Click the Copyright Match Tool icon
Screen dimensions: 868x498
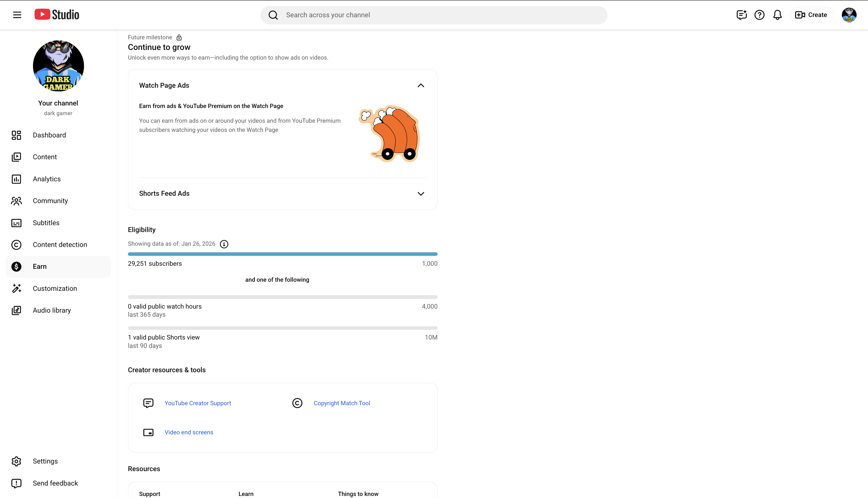click(x=297, y=403)
